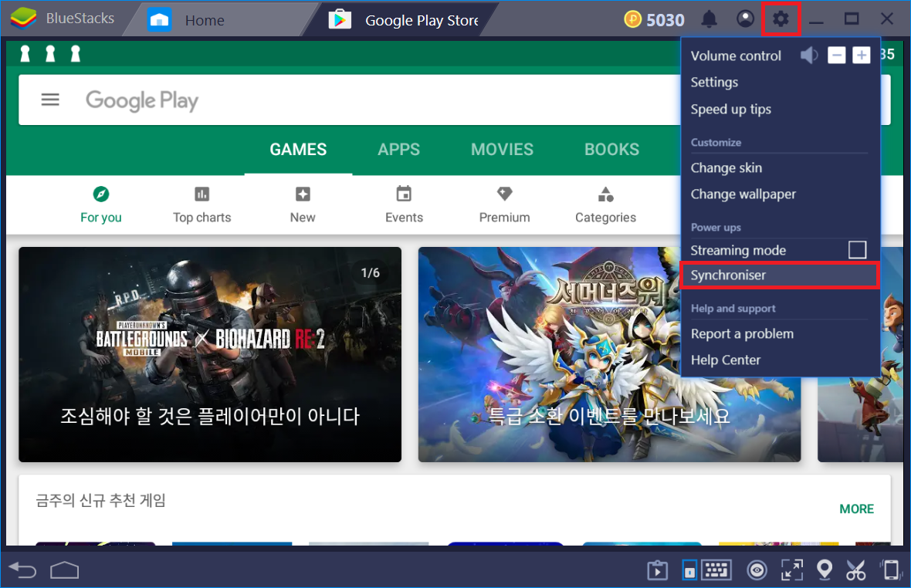Open the BlueStacks settings gear menu

click(781, 19)
